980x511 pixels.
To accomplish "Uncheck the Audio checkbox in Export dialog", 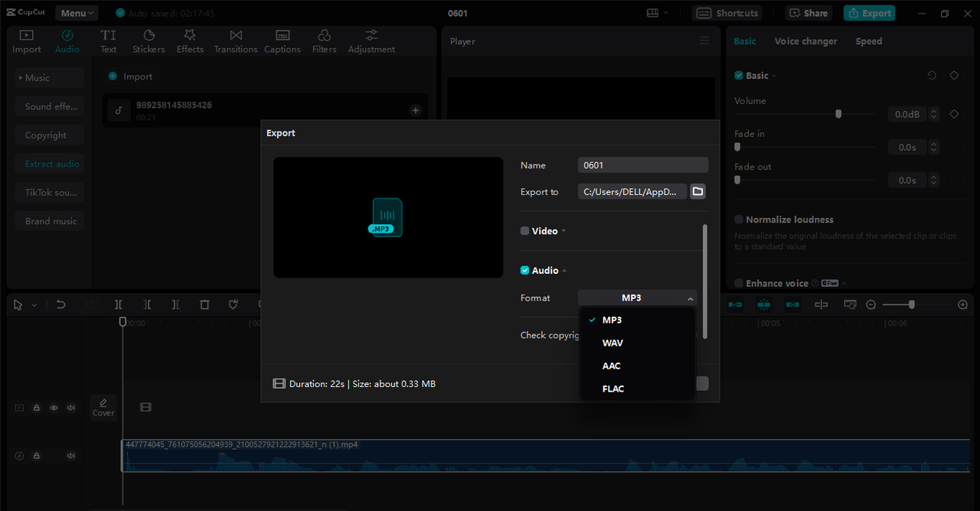I will tap(524, 270).
